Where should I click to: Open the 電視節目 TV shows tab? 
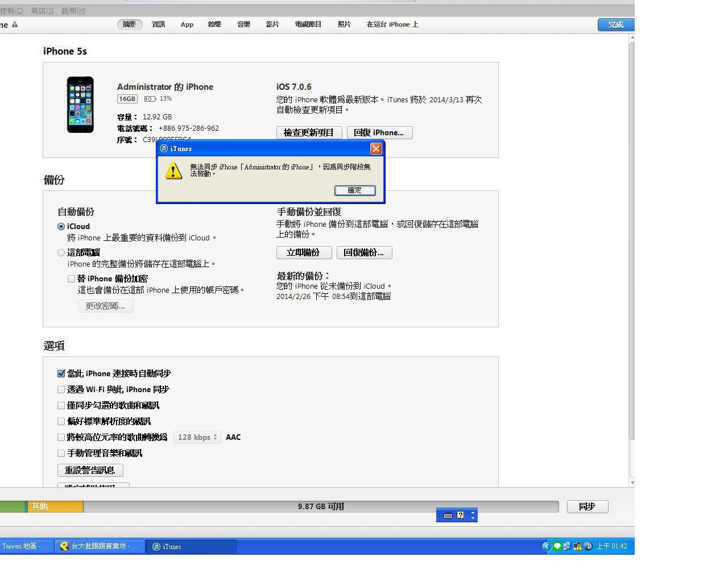tap(308, 24)
